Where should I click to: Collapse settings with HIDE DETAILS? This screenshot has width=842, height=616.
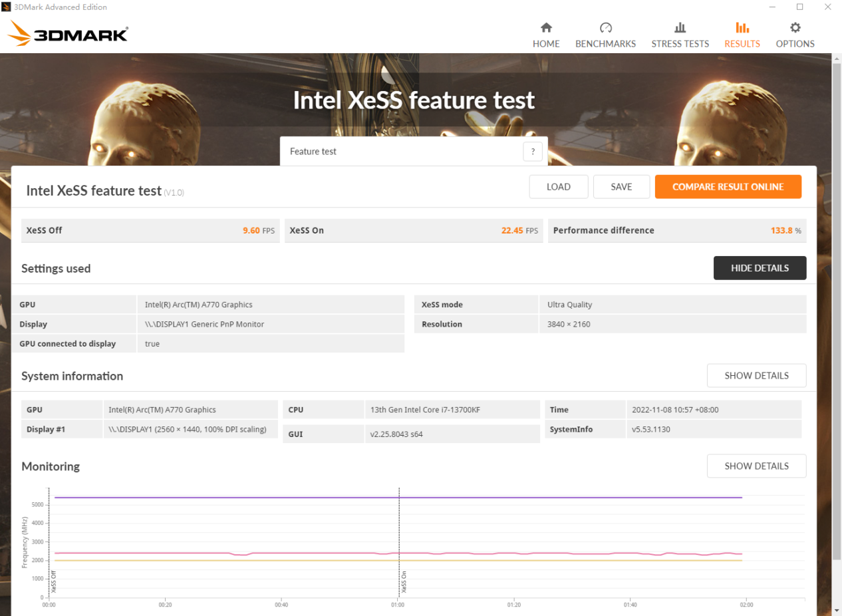click(760, 268)
